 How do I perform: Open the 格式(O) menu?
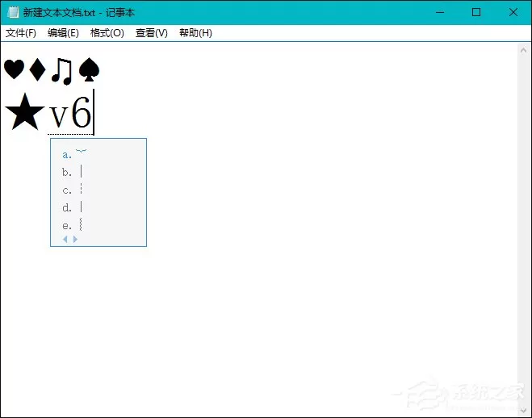click(107, 33)
